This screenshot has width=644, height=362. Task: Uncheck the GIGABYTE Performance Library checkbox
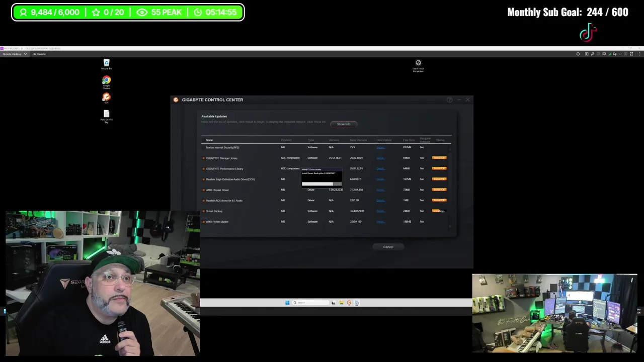203,168
